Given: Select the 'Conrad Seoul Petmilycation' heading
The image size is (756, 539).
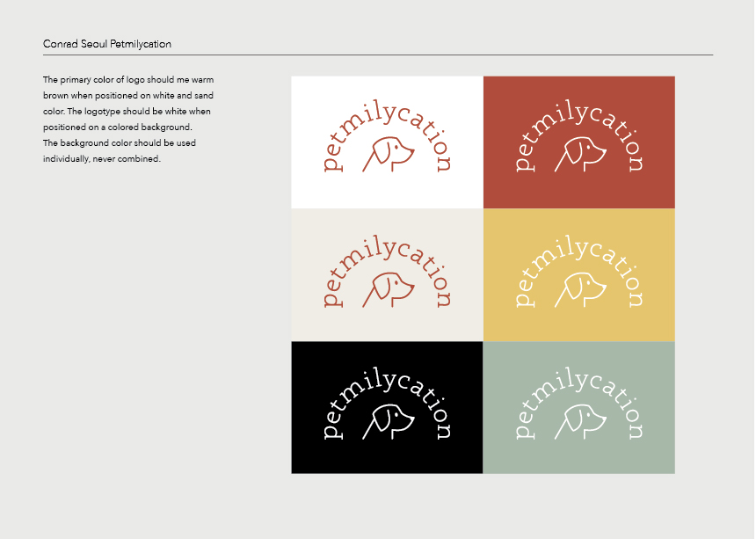Looking at the screenshot, I should point(107,44).
